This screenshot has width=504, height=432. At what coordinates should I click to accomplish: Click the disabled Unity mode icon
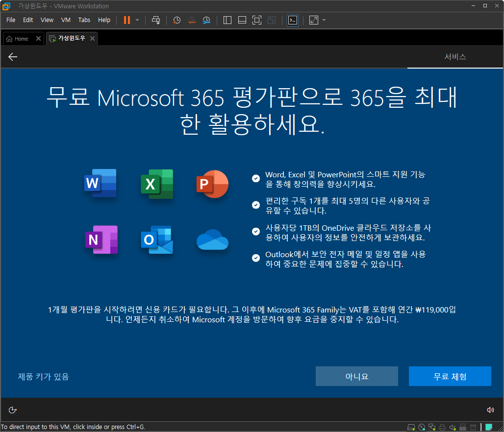pos(272,20)
